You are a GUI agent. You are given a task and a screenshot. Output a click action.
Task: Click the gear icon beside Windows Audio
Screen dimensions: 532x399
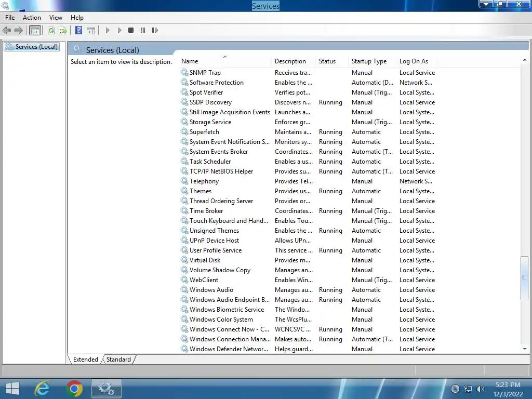(x=184, y=289)
